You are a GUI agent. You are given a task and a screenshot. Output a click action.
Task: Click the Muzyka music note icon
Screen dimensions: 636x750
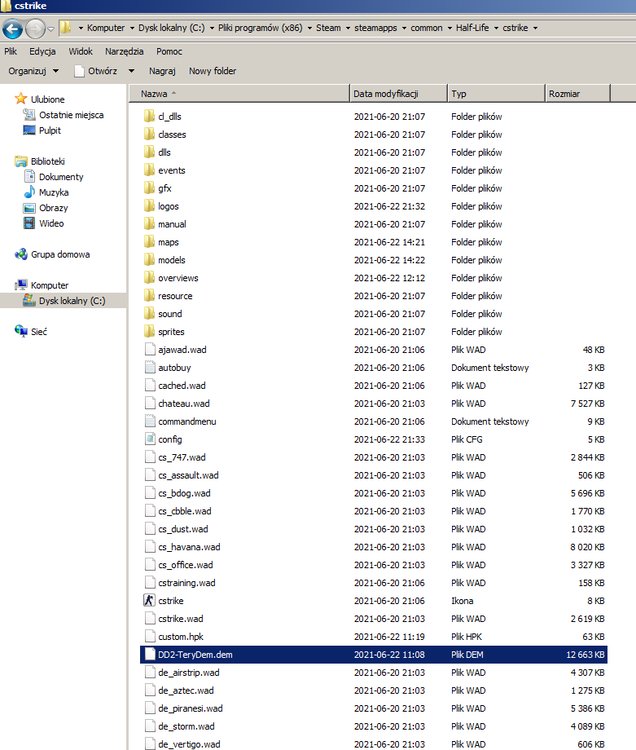click(29, 192)
